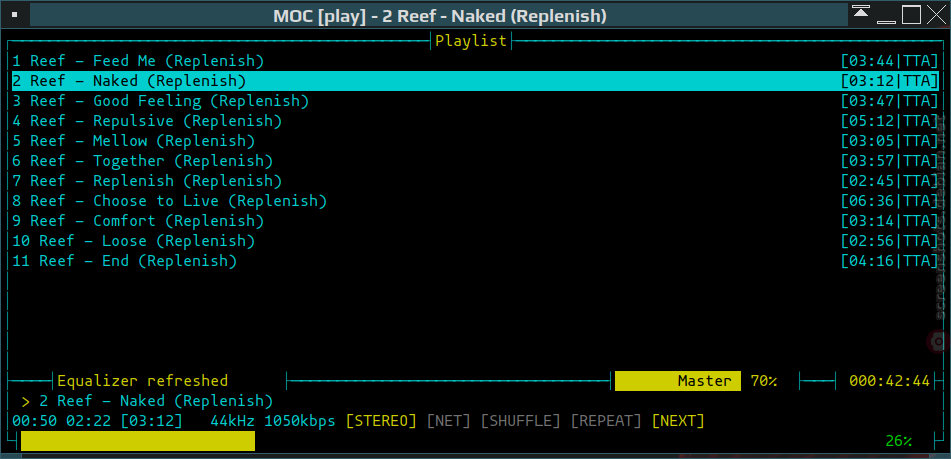
Task: Adjust the Master volume bar
Action: click(677, 381)
